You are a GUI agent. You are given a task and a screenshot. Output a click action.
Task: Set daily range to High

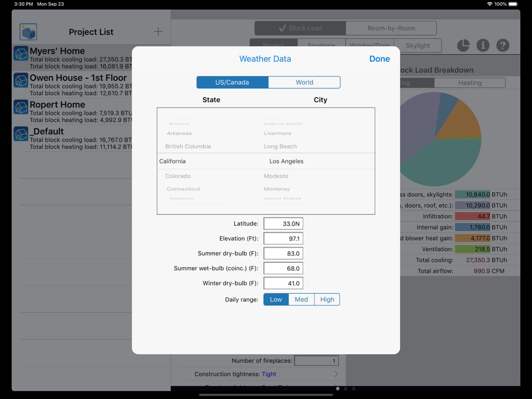tap(327, 299)
